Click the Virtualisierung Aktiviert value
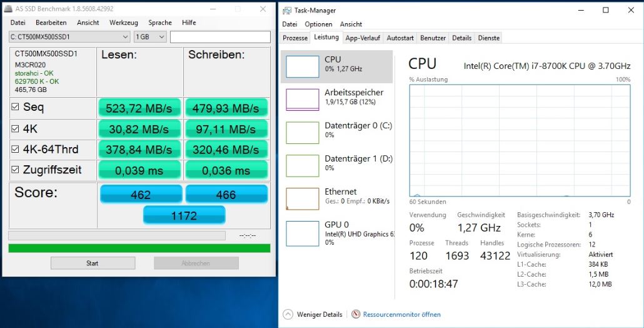 pyautogui.click(x=600, y=254)
